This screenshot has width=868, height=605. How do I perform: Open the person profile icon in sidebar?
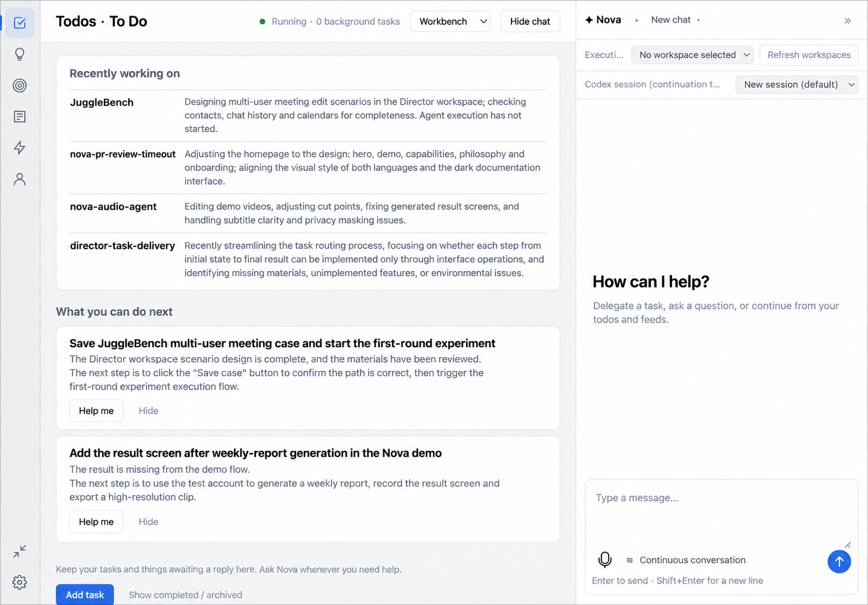20,179
